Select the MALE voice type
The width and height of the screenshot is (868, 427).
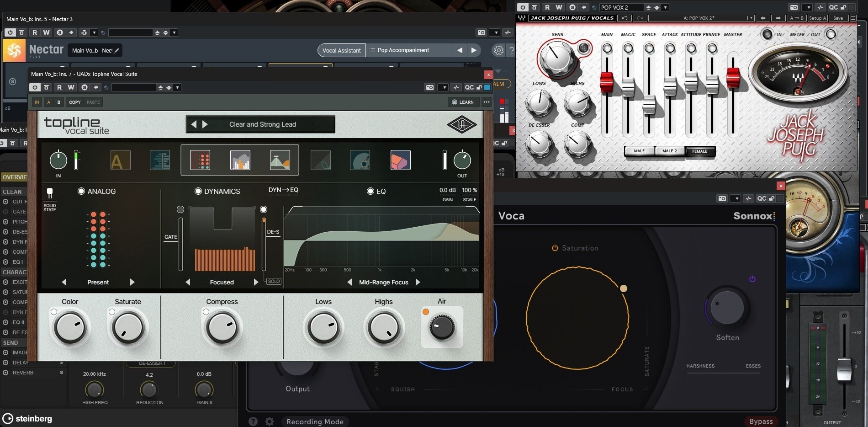[x=639, y=151]
